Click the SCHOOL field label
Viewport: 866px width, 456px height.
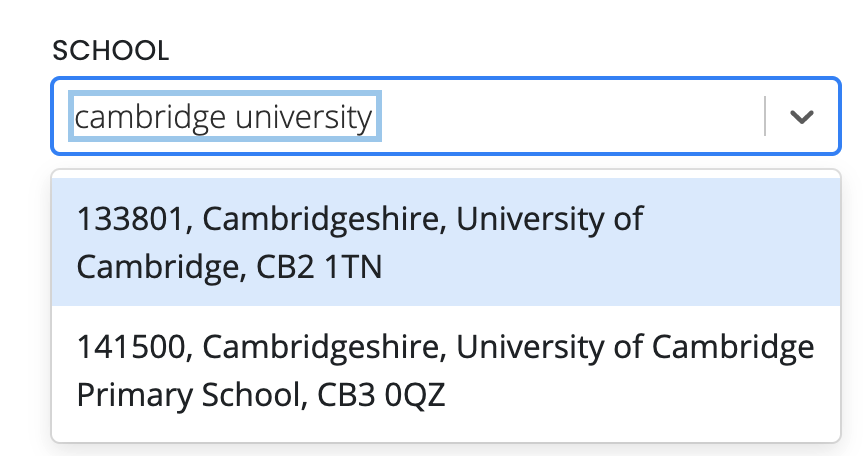pos(111,51)
